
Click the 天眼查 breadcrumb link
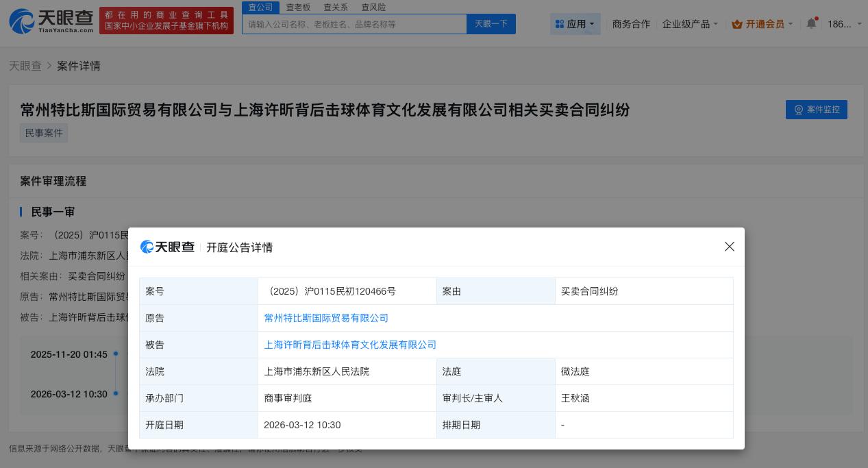(x=25, y=66)
